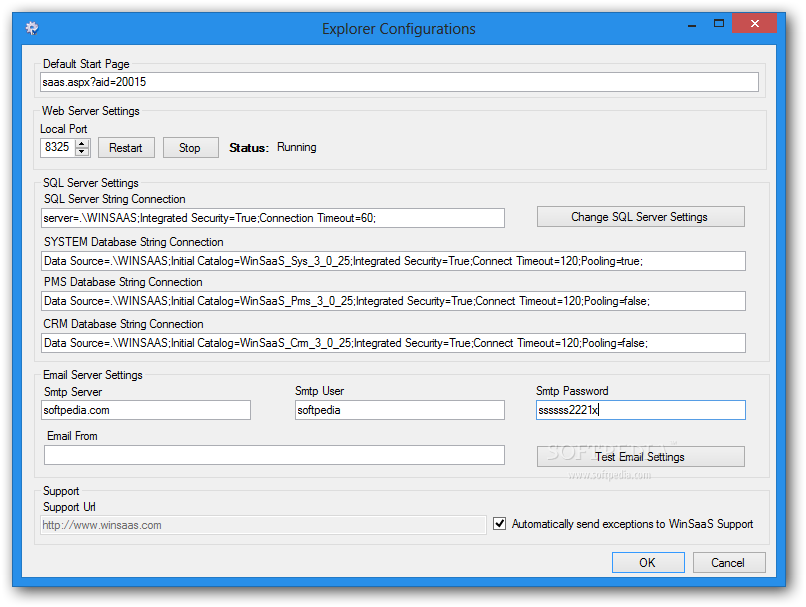Click the 'Email From' label
Screen dimensions: 806x607
pos(72,436)
